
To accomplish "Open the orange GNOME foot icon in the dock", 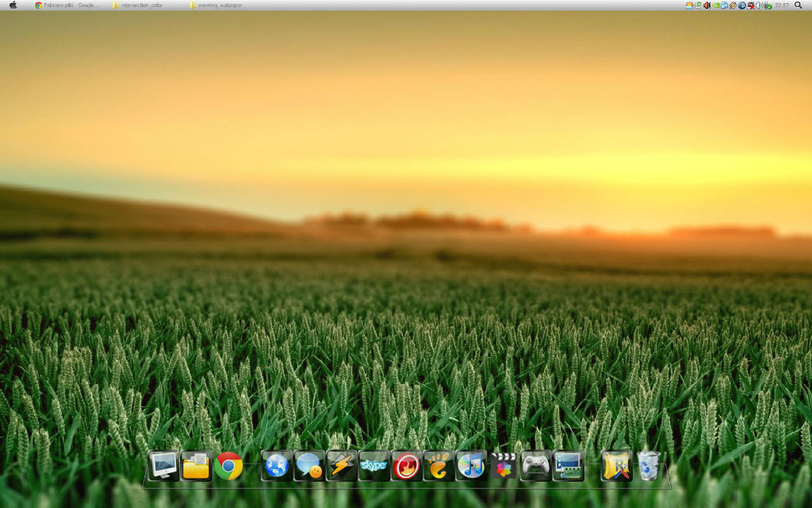I will click(x=439, y=465).
